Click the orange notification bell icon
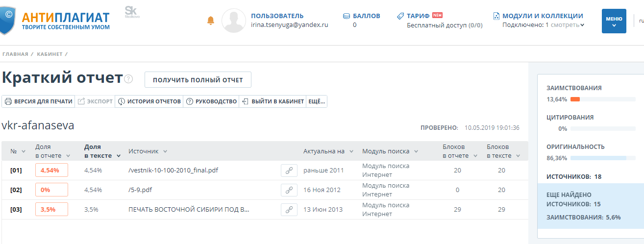Screen dimensions: 644x244 pos(211,21)
